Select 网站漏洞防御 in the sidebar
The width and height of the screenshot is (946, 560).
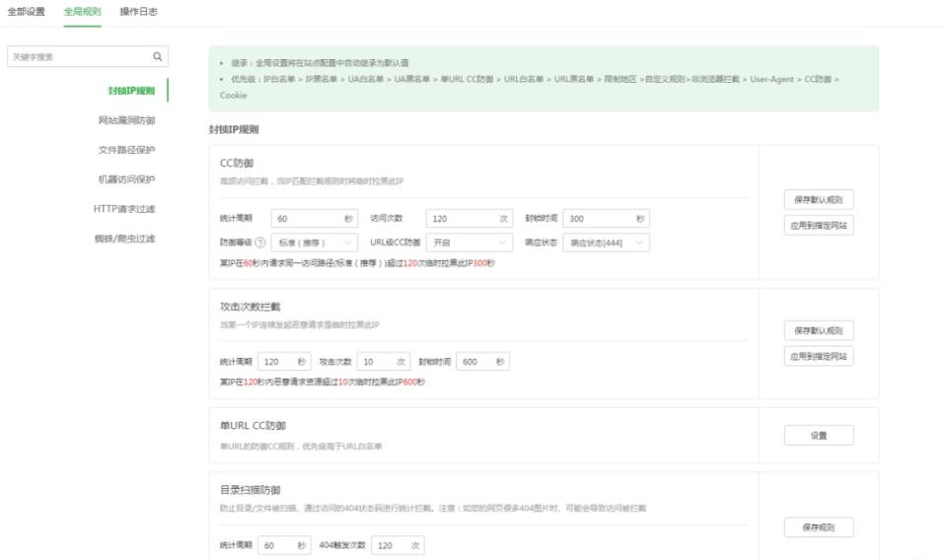click(x=126, y=120)
